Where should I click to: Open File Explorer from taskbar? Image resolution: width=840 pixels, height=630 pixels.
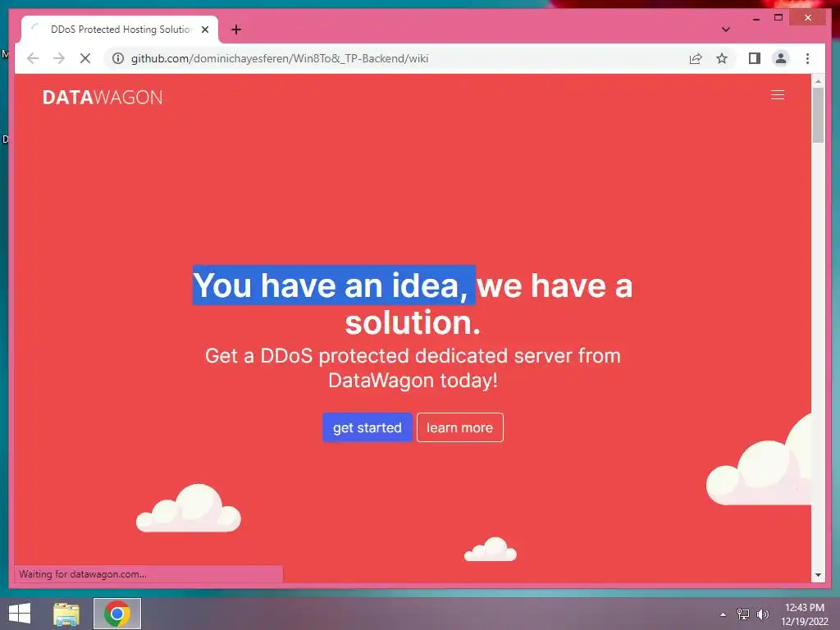(x=66, y=614)
